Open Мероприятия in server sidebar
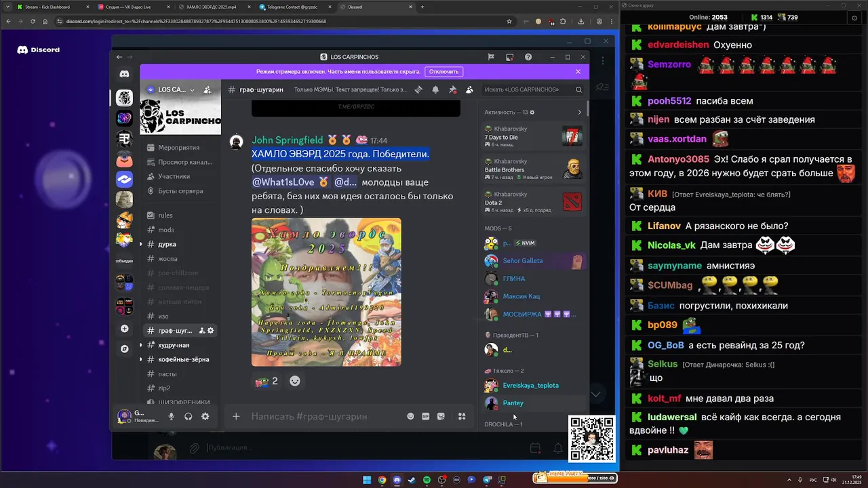 pyautogui.click(x=179, y=148)
